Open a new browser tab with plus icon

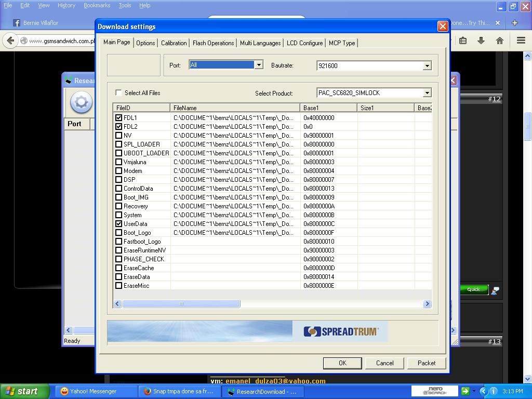(x=515, y=23)
